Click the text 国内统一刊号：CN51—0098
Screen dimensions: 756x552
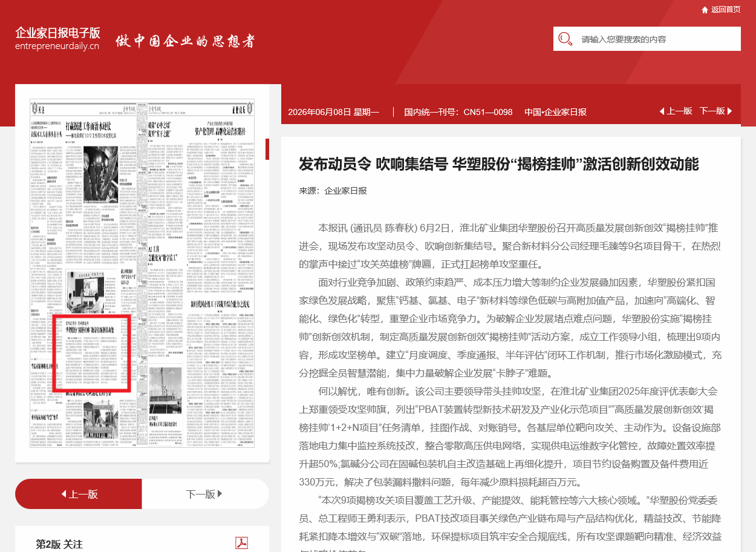coord(458,112)
